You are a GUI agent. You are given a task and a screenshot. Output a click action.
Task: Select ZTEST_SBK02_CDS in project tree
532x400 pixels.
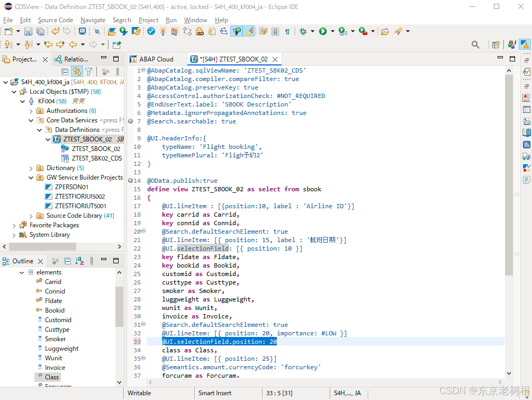(97, 158)
